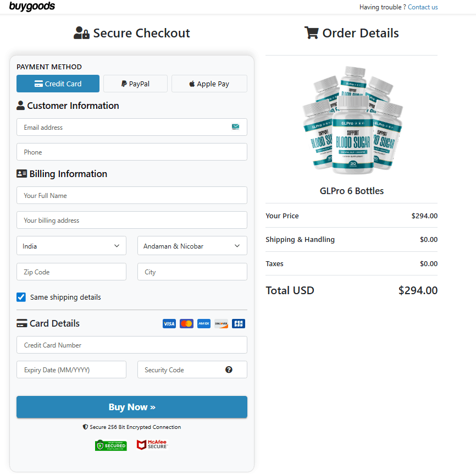Open the country dropdown showing India
The width and height of the screenshot is (476, 474).
pos(71,246)
